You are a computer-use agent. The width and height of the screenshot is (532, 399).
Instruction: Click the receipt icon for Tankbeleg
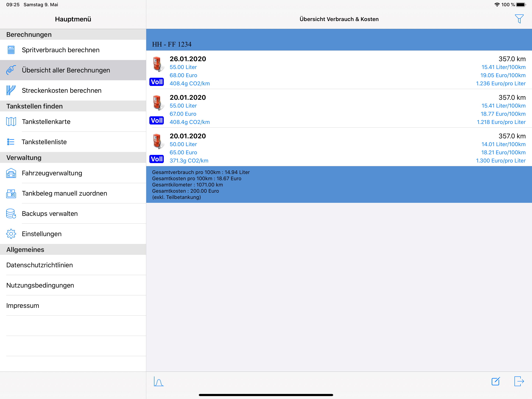11,193
